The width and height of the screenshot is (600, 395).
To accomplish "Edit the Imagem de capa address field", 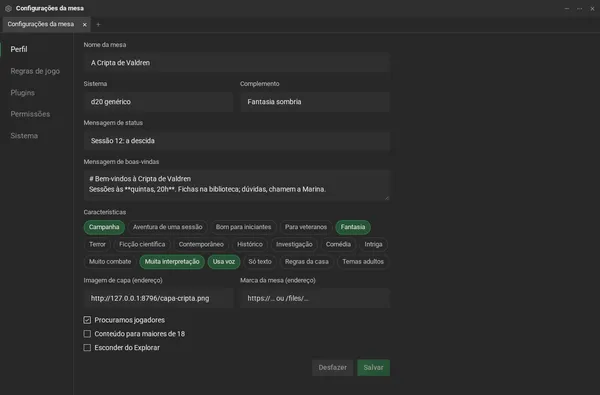I will pyautogui.click(x=158, y=298).
